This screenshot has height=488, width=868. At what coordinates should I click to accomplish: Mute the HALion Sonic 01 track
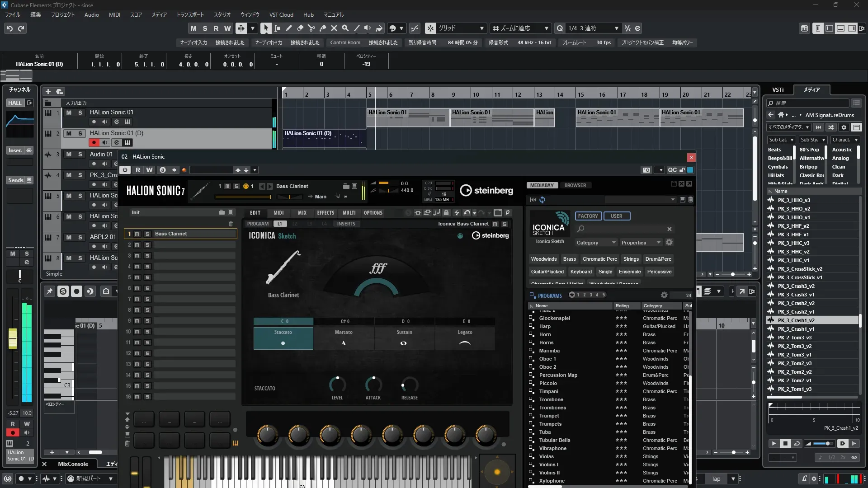click(69, 113)
